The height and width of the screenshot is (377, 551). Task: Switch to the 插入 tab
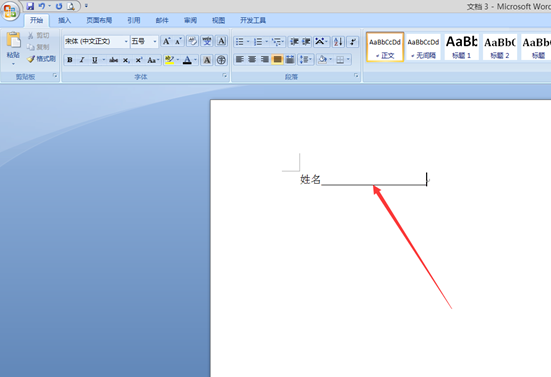pyautogui.click(x=64, y=20)
